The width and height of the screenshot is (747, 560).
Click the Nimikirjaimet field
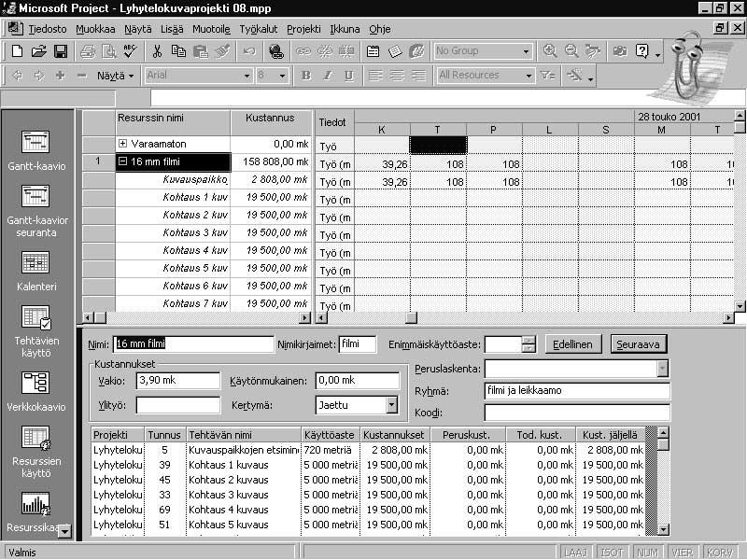click(358, 344)
